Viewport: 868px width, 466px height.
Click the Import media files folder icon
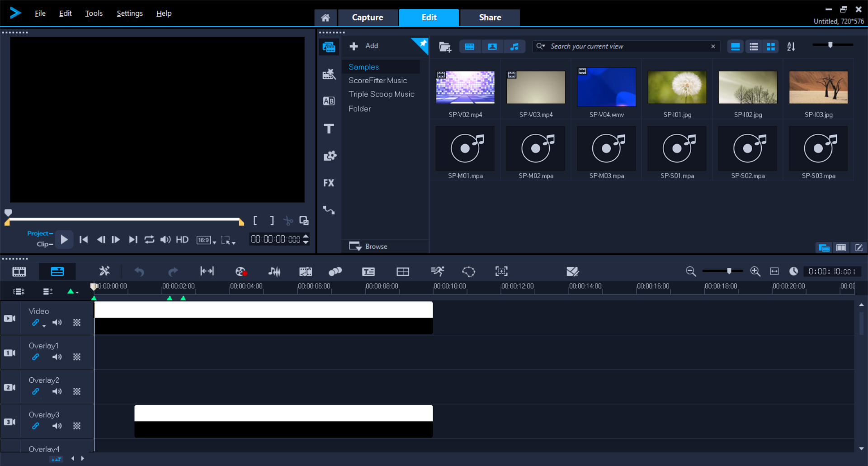445,47
